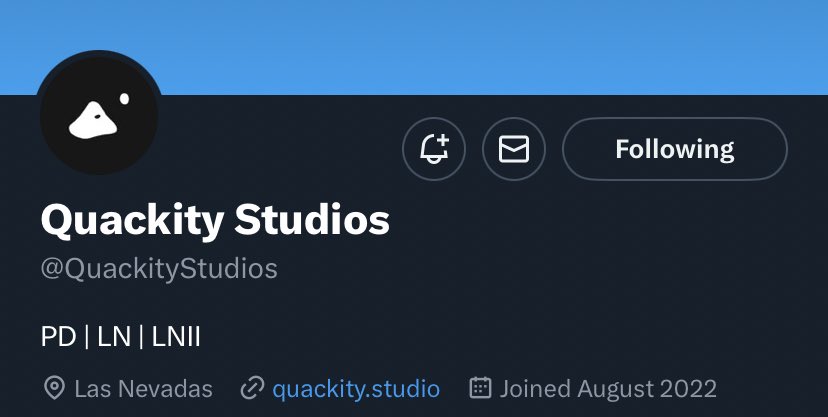
Task: Click the small white dot in avatar logo
Action: (x=124, y=99)
